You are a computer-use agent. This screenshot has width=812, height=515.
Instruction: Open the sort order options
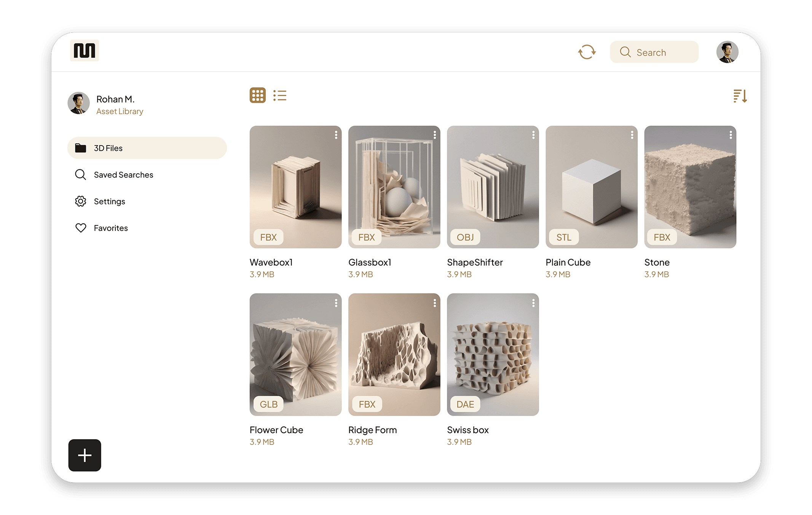[740, 96]
